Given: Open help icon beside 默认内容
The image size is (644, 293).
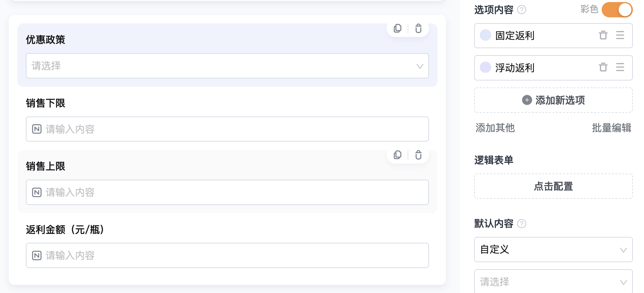Looking at the screenshot, I should click(521, 224).
